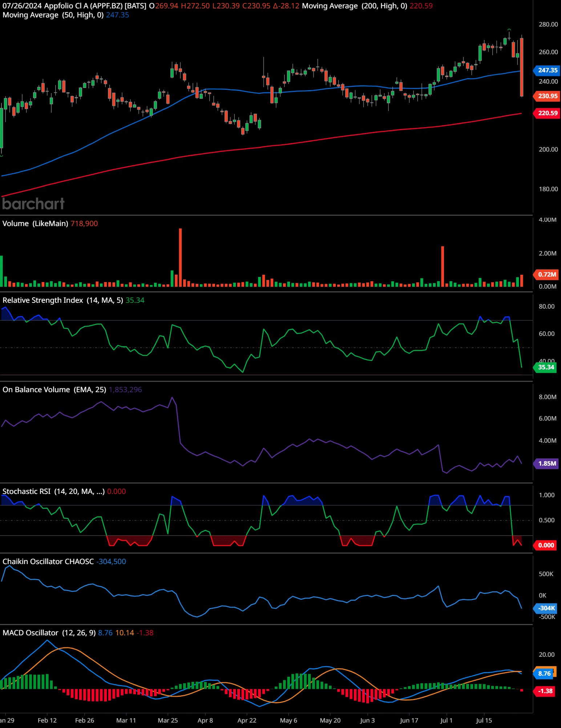Click the high price H272.50 in header
561x728 pixels.
click(195, 6)
